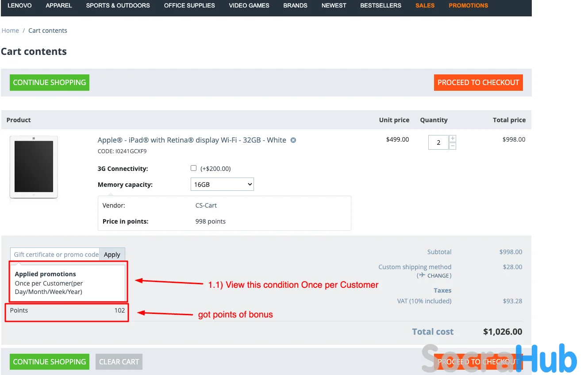588x375 pixels.
Task: Open the Sports & Outdoors menu
Action: pyautogui.click(x=118, y=6)
